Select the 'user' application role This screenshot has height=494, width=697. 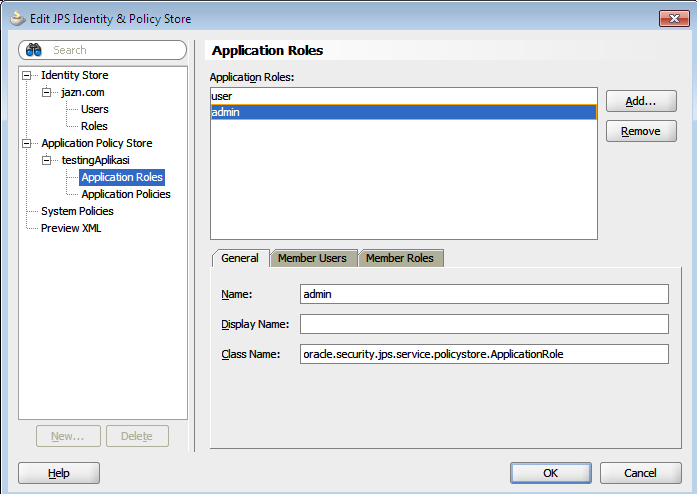coord(404,96)
